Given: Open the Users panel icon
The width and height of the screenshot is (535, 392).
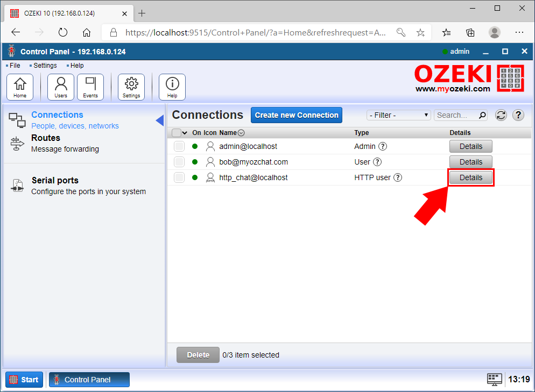Looking at the screenshot, I should coord(60,87).
